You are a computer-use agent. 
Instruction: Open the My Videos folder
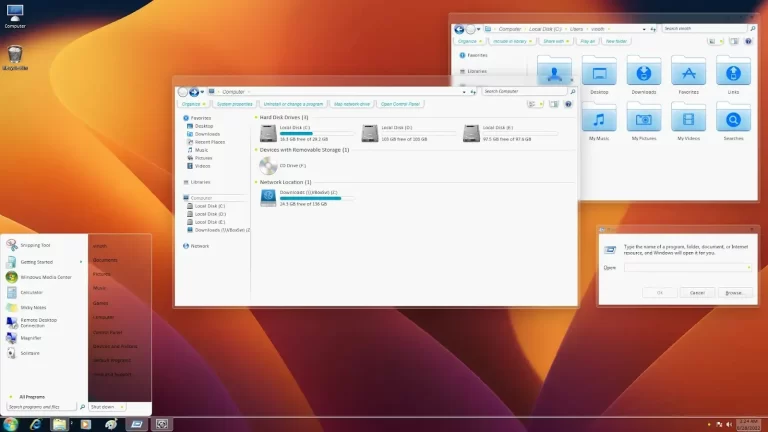coord(689,119)
